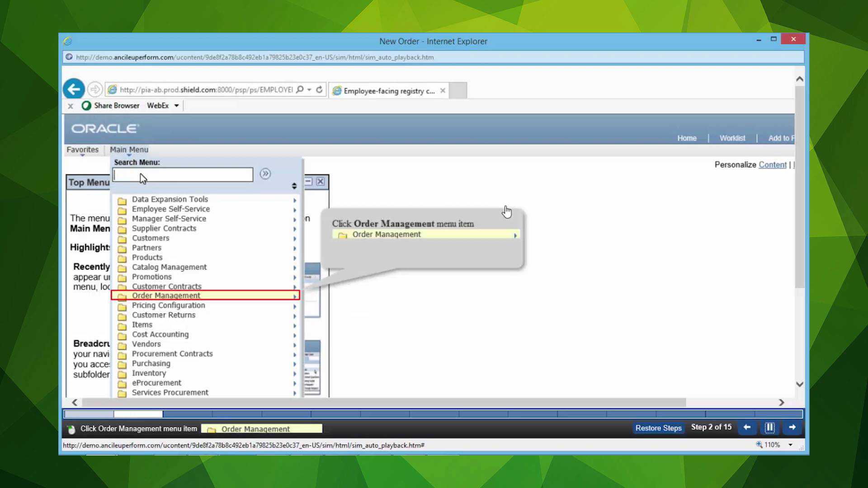
Task: Select eProcurement menu item
Action: [156, 383]
